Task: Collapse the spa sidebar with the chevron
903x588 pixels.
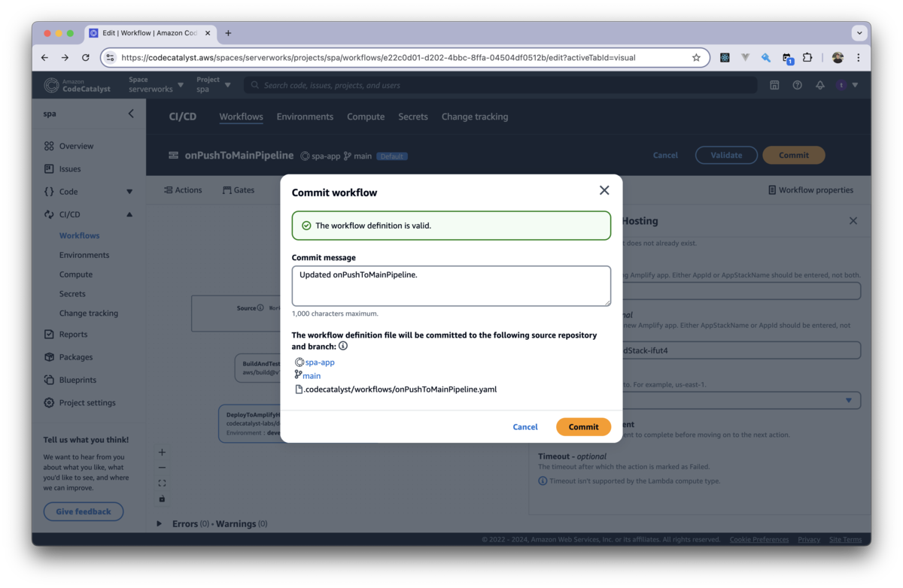Action: click(131, 114)
